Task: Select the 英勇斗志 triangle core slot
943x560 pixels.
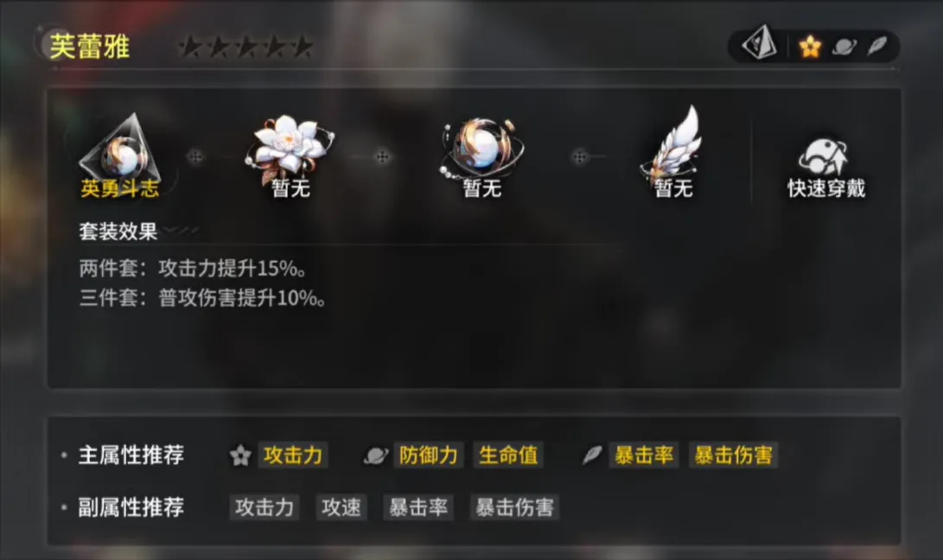Action: coord(120,156)
